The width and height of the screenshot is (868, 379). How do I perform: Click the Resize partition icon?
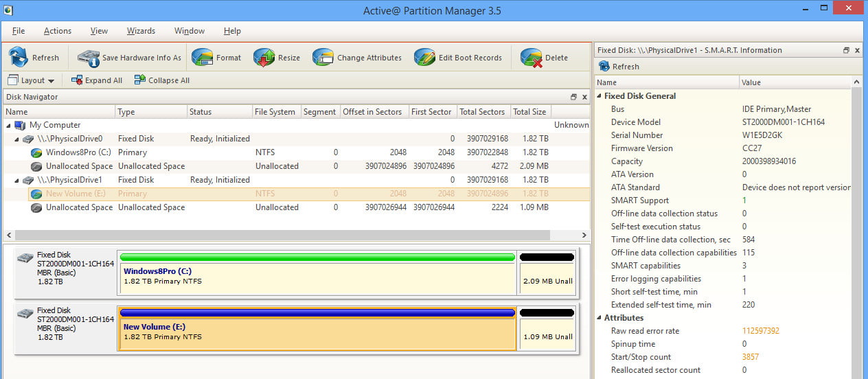point(264,58)
